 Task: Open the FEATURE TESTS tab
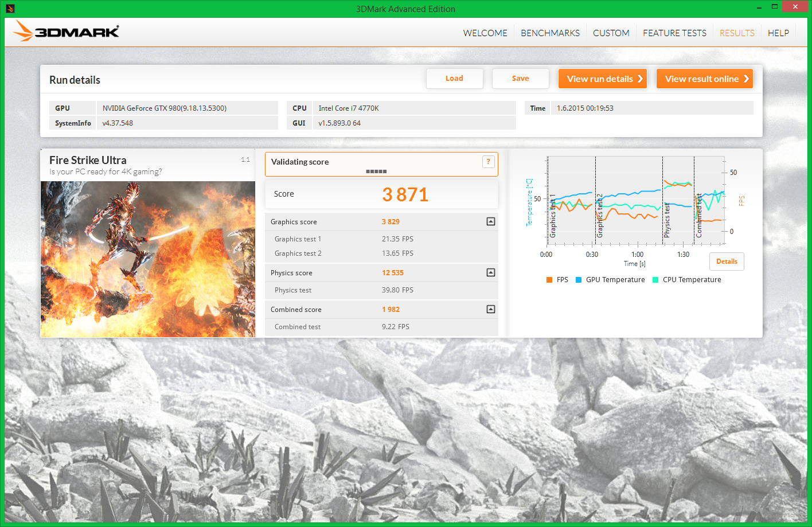[674, 33]
